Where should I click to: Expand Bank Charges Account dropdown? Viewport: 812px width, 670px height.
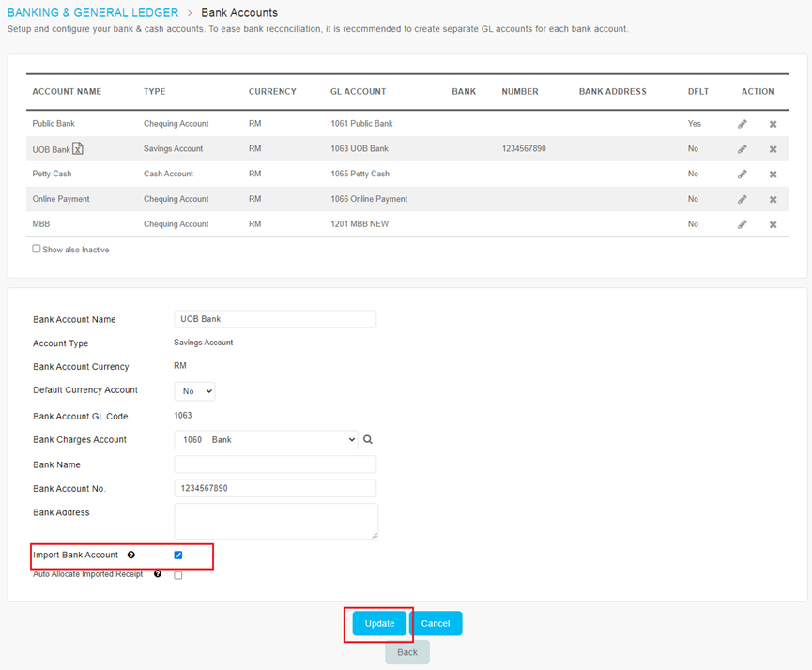click(266, 439)
